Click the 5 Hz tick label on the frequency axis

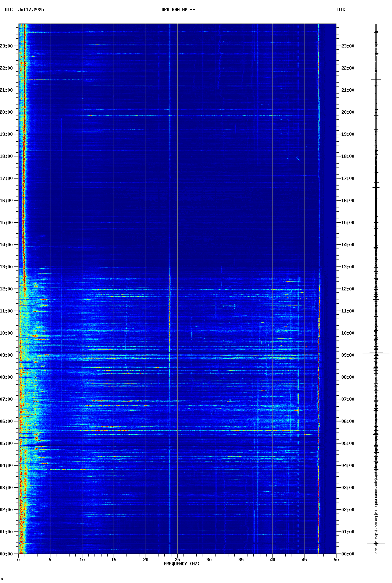tap(50, 560)
